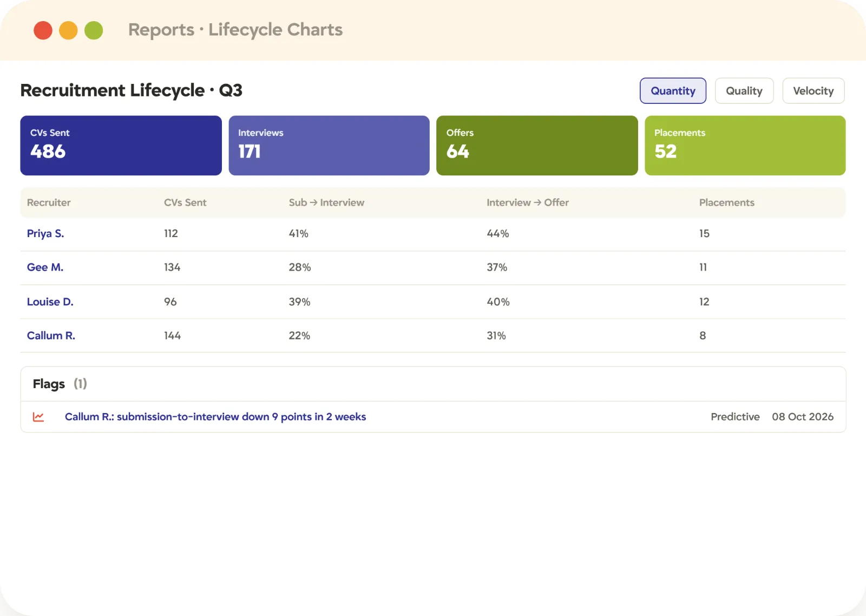
Task: Switch to the Velocity tab
Action: tap(813, 91)
